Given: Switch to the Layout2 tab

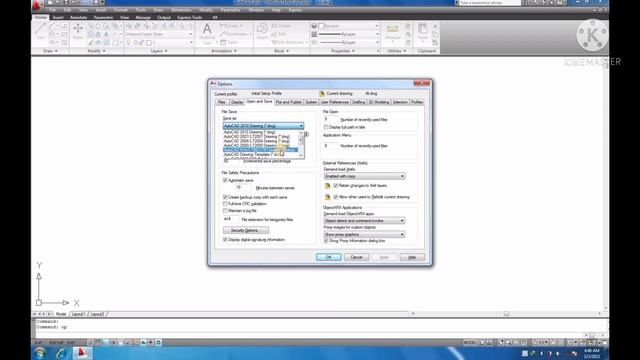Looking at the screenshot, I should click(x=97, y=314).
